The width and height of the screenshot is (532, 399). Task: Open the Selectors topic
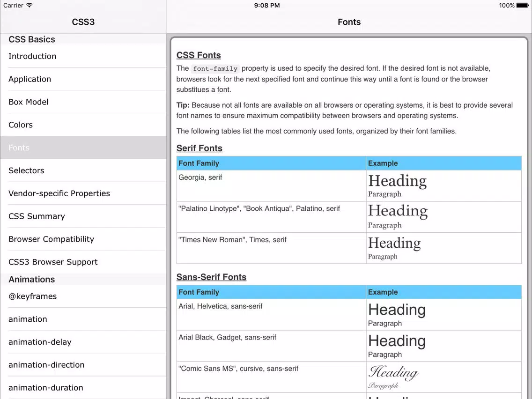(x=83, y=170)
